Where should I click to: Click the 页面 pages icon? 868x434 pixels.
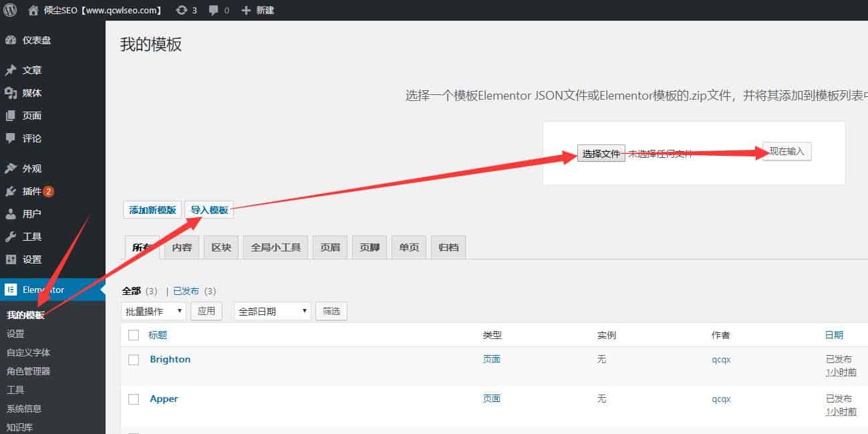tap(11, 116)
